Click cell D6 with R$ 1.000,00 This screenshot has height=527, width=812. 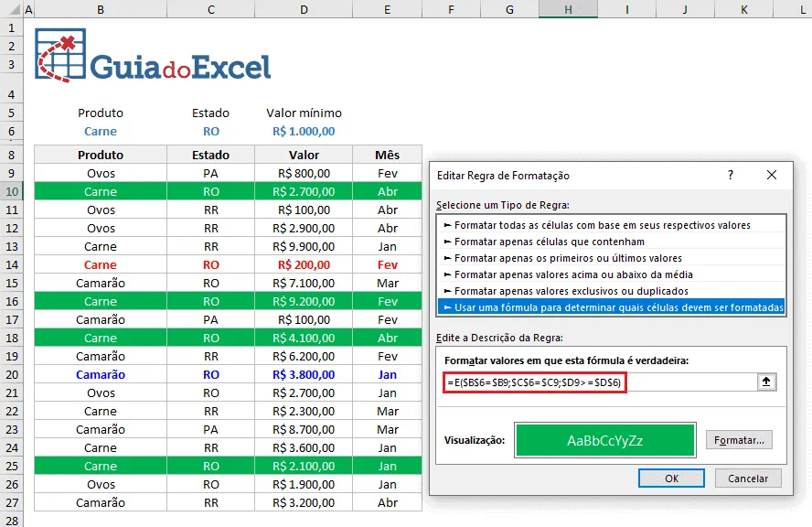[304, 132]
